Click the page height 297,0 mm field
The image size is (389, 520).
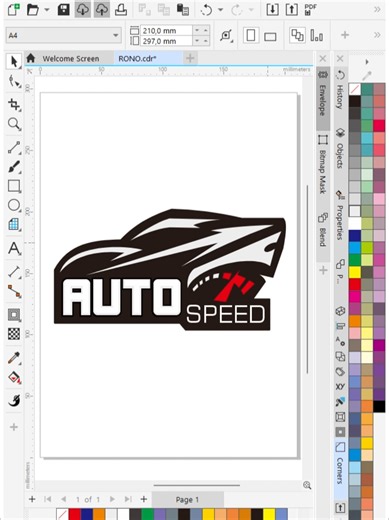pyautogui.click(x=166, y=41)
